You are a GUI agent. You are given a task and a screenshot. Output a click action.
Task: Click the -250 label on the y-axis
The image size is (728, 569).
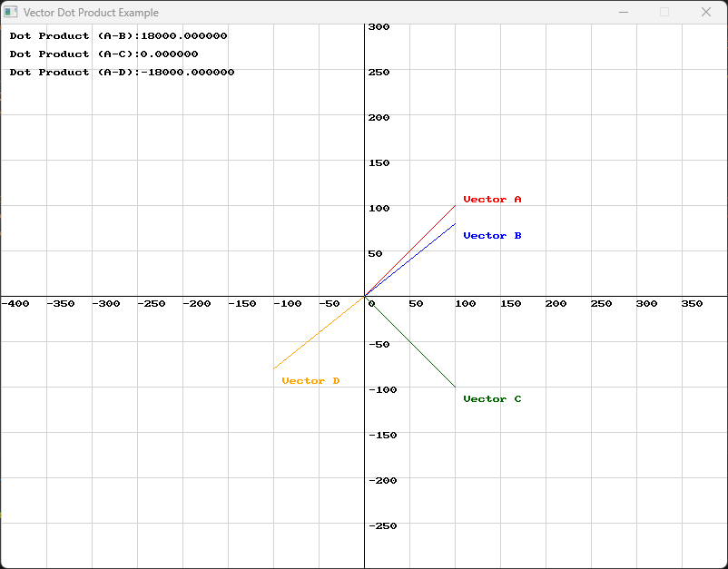[x=380, y=525]
